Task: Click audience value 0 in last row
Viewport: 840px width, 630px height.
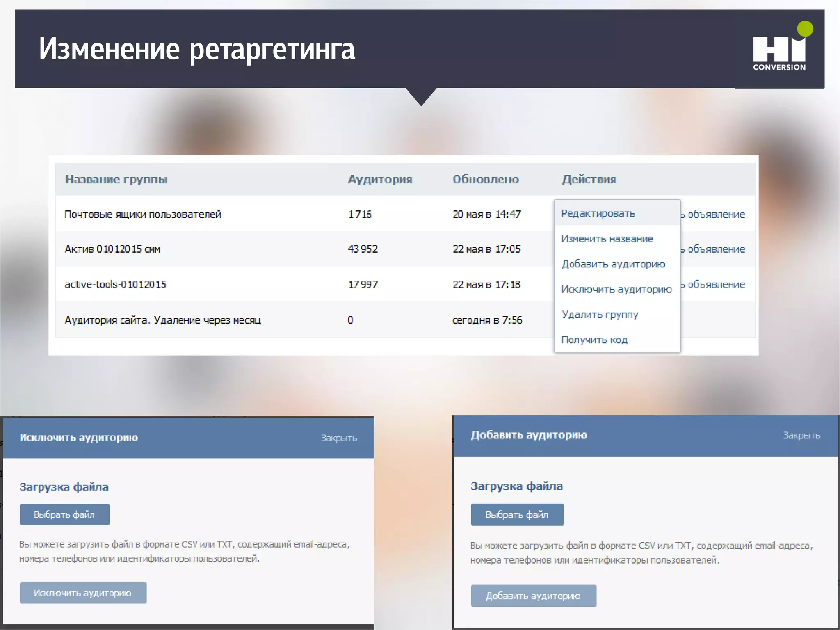Action: click(x=350, y=320)
